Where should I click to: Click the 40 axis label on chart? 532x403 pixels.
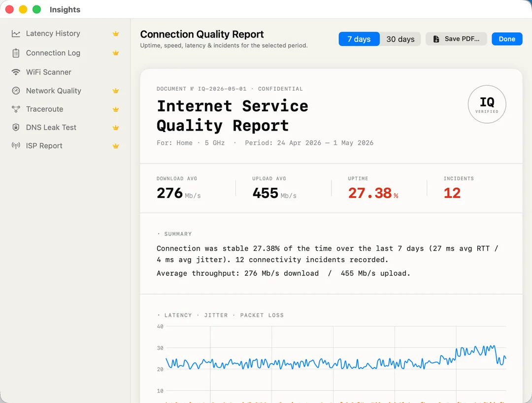pos(160,326)
